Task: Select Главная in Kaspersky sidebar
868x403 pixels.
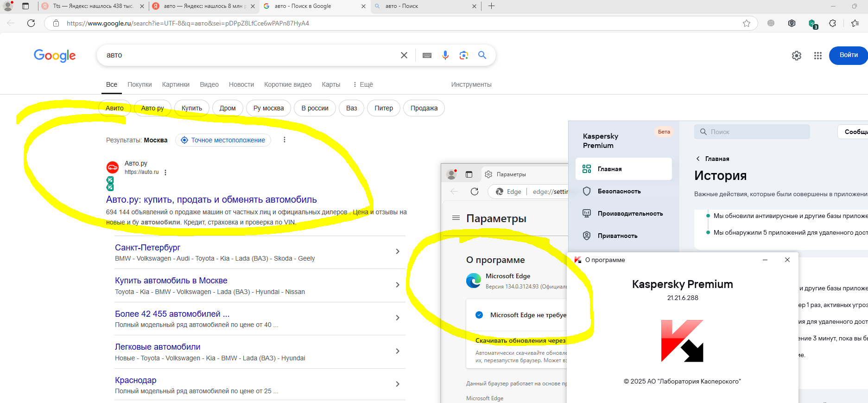Action: click(x=624, y=169)
